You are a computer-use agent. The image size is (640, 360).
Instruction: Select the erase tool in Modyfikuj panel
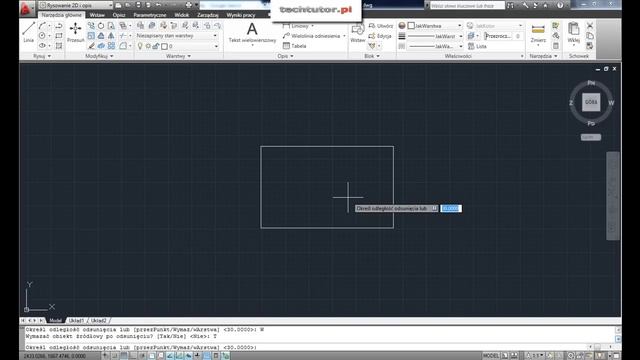(x=91, y=46)
